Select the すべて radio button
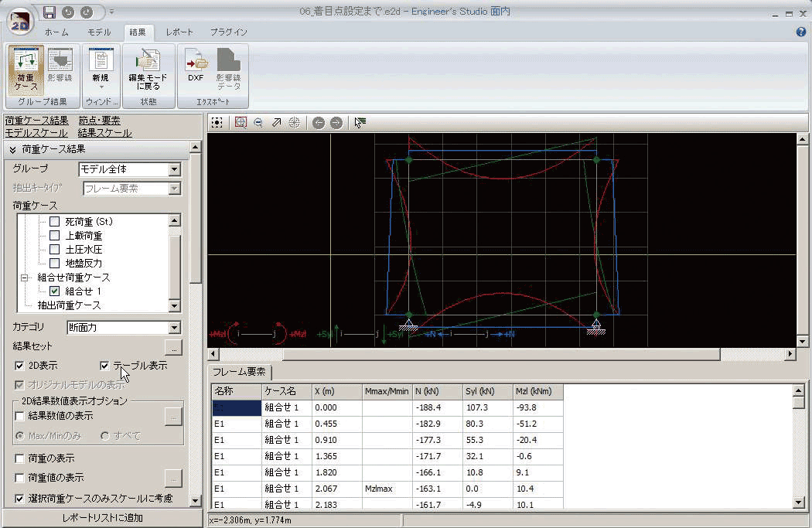Screen dimensions: 812x528 pos(104,436)
